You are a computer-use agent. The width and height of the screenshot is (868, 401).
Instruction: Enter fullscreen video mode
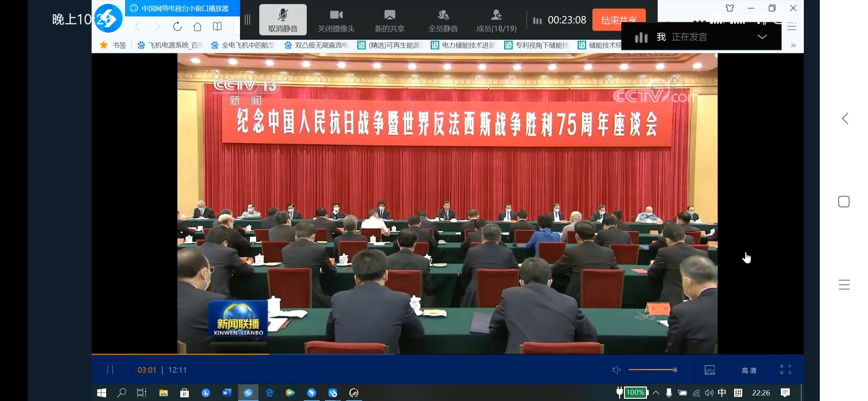785,369
